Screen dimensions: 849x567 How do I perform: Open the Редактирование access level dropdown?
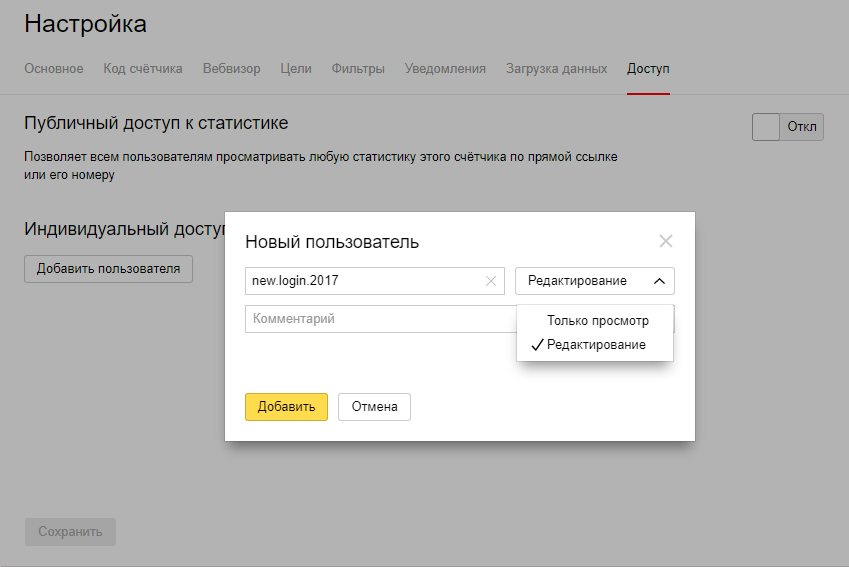coord(594,281)
